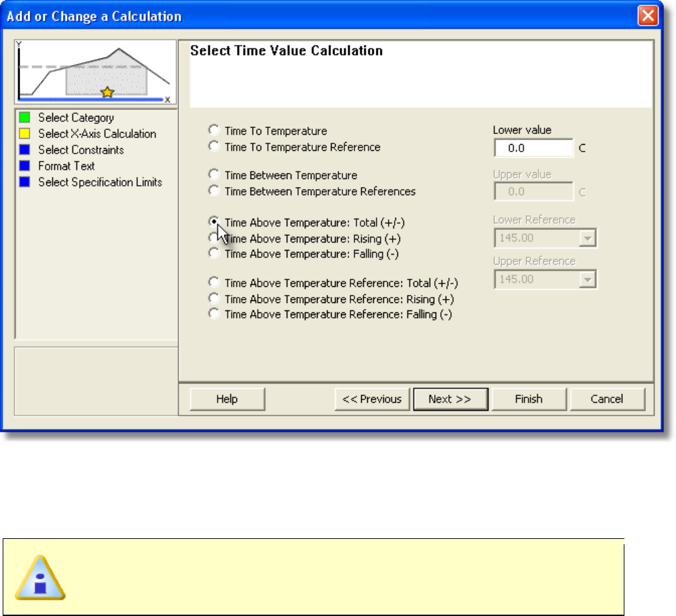The height and width of the screenshot is (616, 676).
Task: Click the Upper Reference label
Action: [x=534, y=261]
